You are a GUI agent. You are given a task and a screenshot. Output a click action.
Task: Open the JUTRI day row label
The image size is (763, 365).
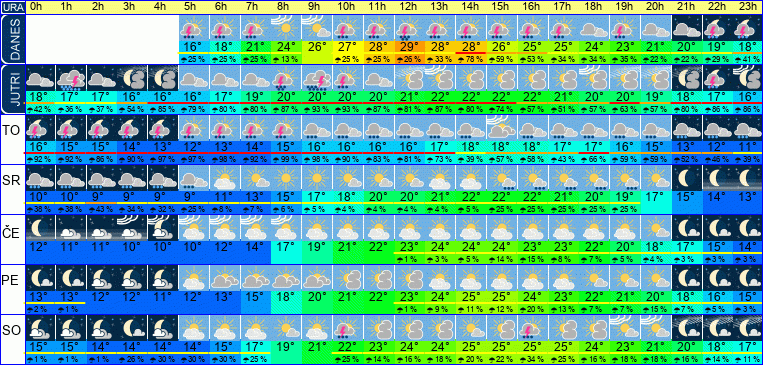(x=12, y=89)
